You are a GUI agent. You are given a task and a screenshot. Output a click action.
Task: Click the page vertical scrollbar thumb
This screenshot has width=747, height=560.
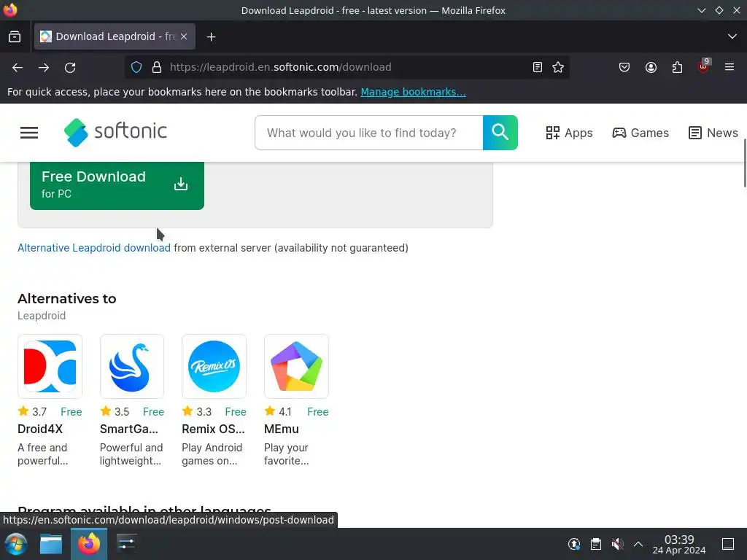pyautogui.click(x=745, y=163)
